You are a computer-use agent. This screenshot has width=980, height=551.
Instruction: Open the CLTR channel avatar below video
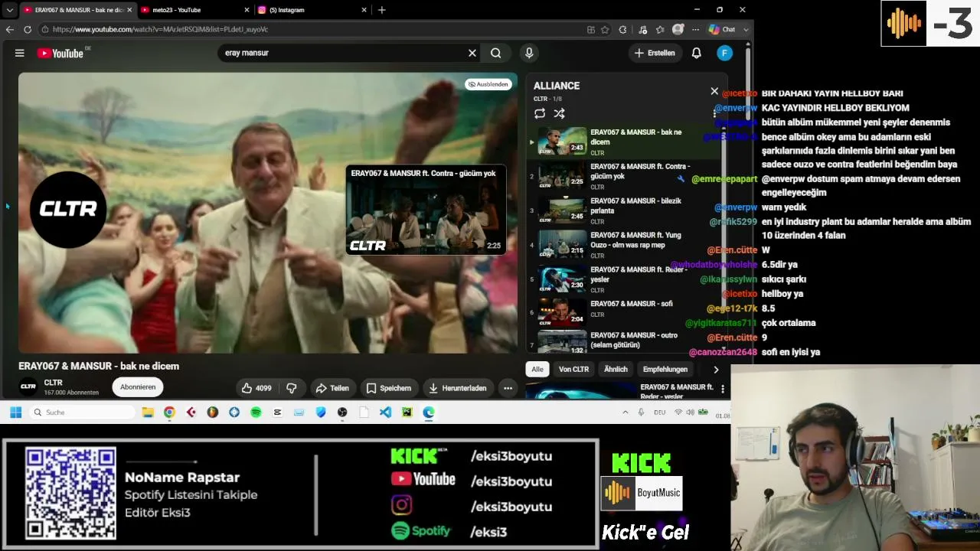coord(28,386)
